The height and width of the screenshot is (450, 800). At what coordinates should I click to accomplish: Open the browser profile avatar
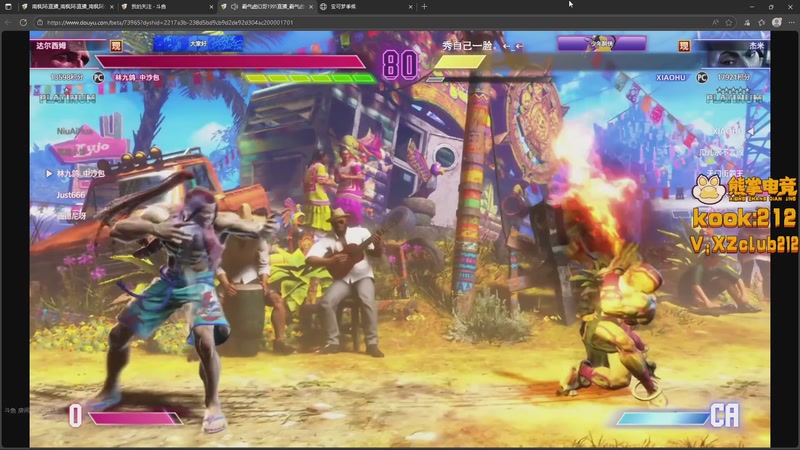(x=777, y=22)
